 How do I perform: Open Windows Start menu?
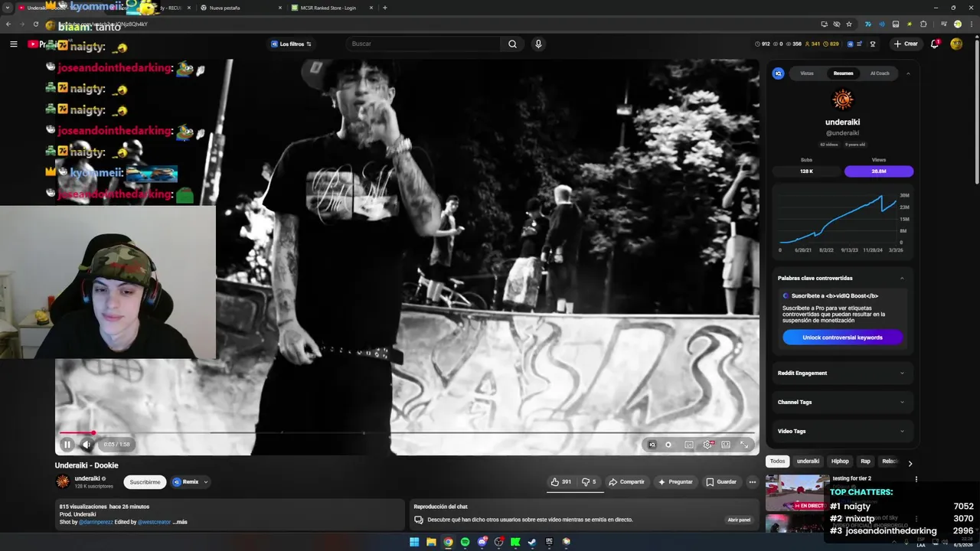pos(414,542)
